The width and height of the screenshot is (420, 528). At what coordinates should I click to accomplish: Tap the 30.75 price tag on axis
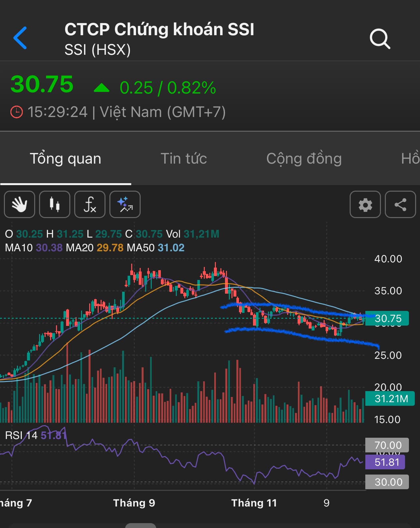click(387, 318)
